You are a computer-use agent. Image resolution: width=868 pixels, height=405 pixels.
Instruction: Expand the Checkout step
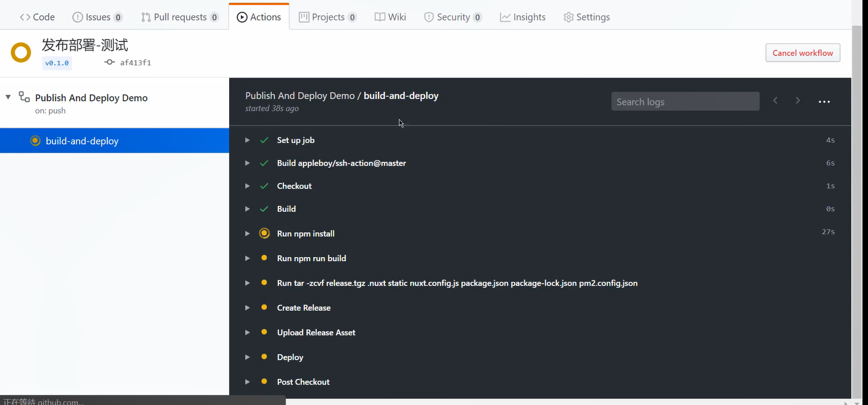click(x=247, y=186)
